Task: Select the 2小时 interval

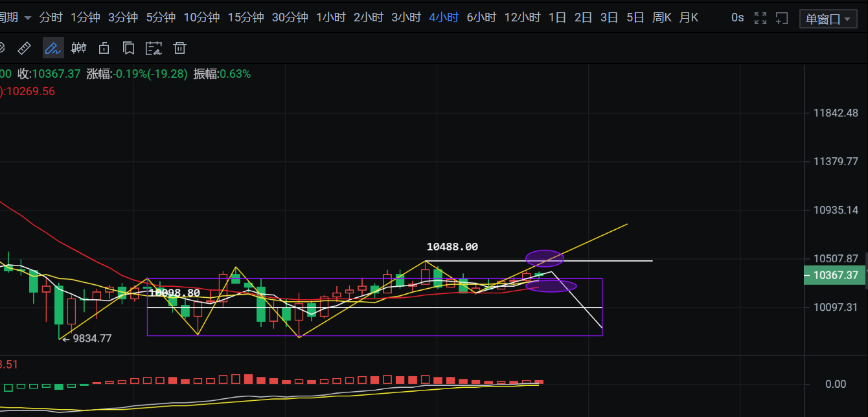Action: pyautogui.click(x=369, y=17)
